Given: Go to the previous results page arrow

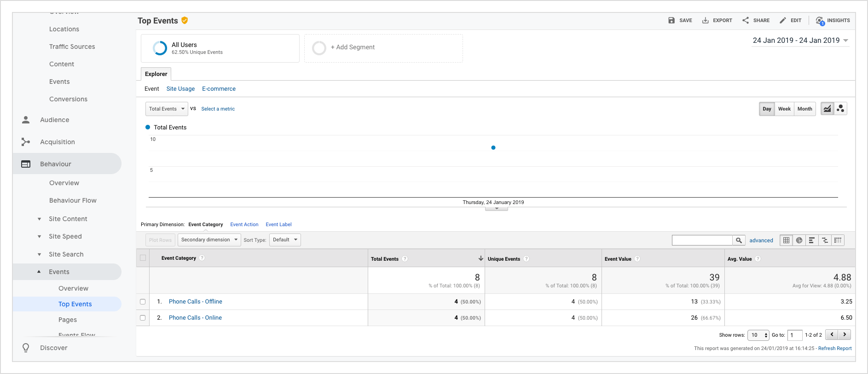Looking at the screenshot, I should [832, 334].
